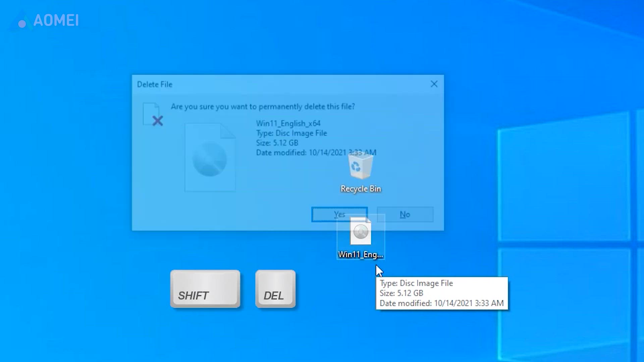This screenshot has width=644, height=362.
Task: Click the permanently delete question text
Action: tap(263, 107)
